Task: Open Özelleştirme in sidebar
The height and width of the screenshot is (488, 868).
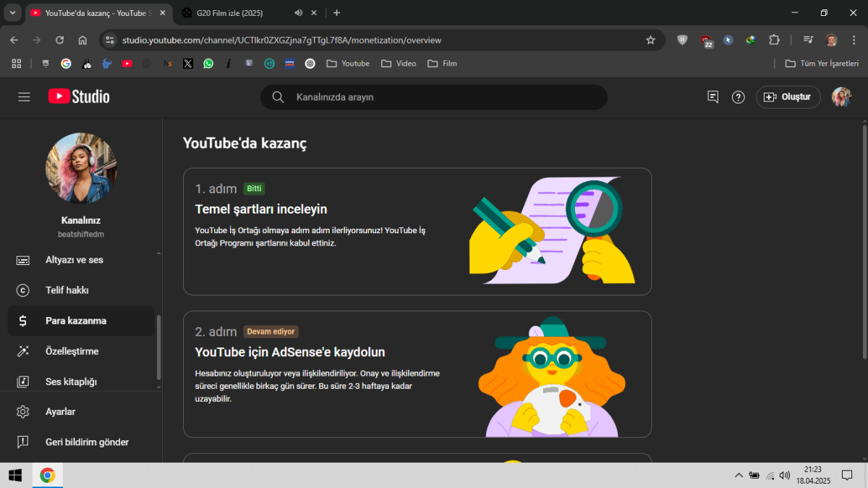Action: click(81, 351)
